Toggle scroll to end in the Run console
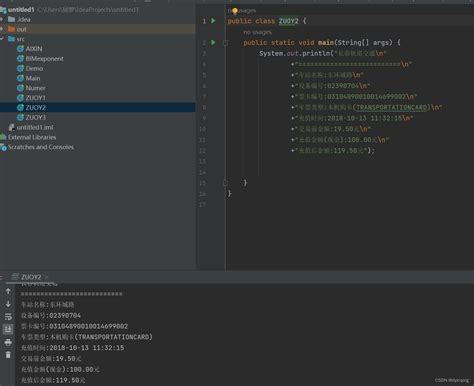This screenshot has height=386, width=474. click(8, 329)
